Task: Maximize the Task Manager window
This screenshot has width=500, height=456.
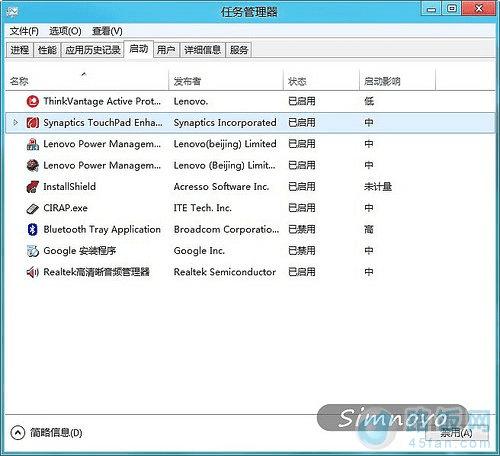Action: [x=452, y=9]
